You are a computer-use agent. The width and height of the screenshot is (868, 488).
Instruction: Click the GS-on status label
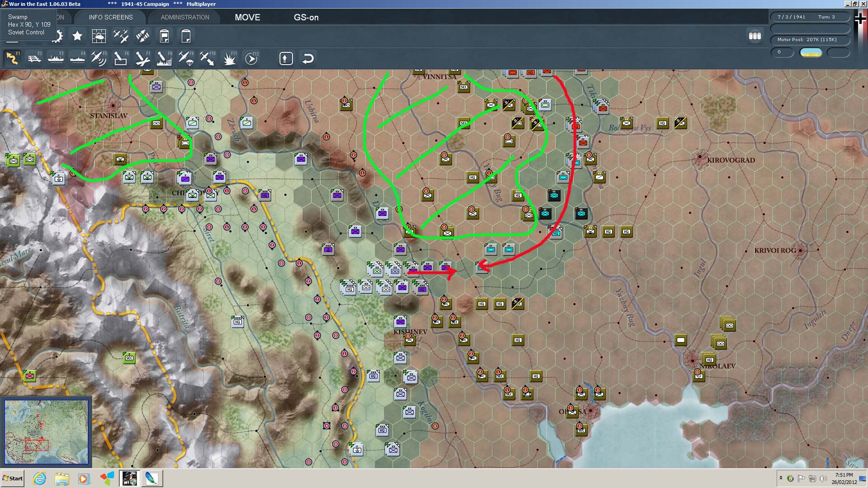pyautogui.click(x=306, y=17)
